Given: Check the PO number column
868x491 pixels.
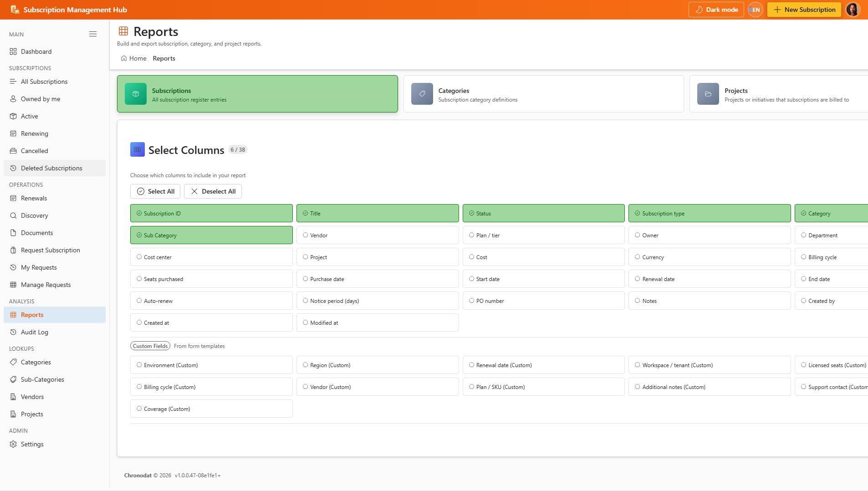Looking at the screenshot, I should coord(544,301).
